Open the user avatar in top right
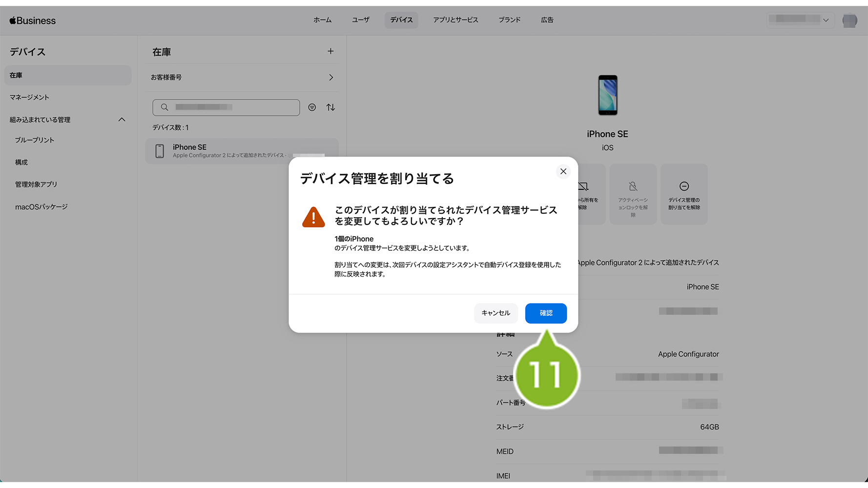 [x=849, y=20]
